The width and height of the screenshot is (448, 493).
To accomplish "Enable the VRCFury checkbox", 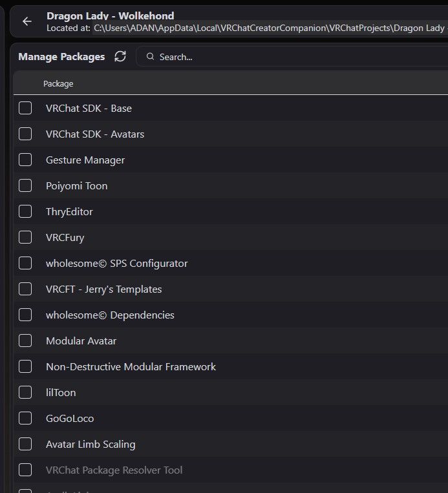I will [25, 237].
